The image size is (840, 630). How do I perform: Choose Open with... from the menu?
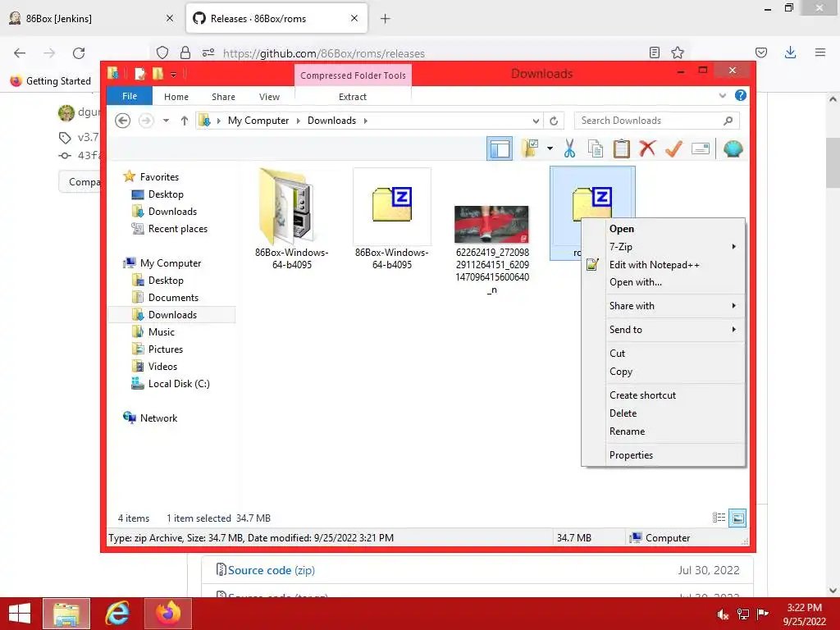click(664, 282)
